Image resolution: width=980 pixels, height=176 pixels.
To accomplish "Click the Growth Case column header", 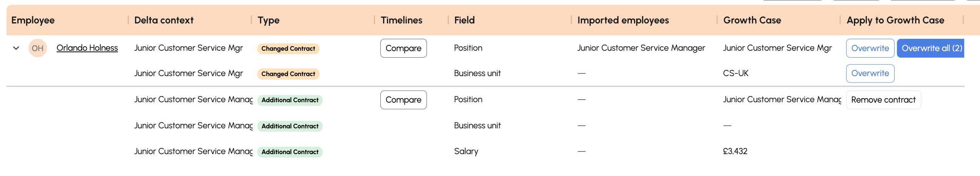I will (752, 20).
